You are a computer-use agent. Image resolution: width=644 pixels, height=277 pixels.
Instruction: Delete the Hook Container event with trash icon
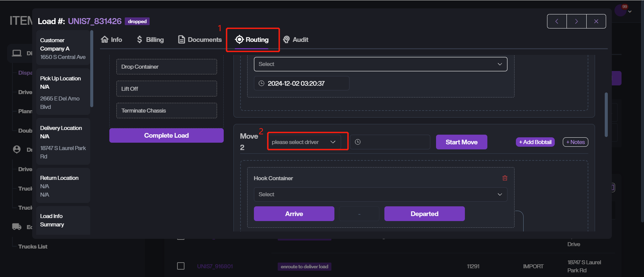tap(505, 178)
